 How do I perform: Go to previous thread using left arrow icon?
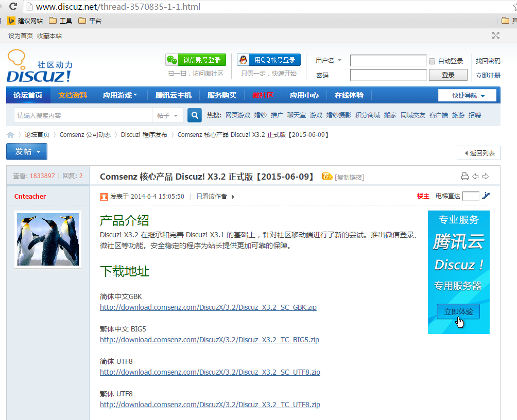475,177
